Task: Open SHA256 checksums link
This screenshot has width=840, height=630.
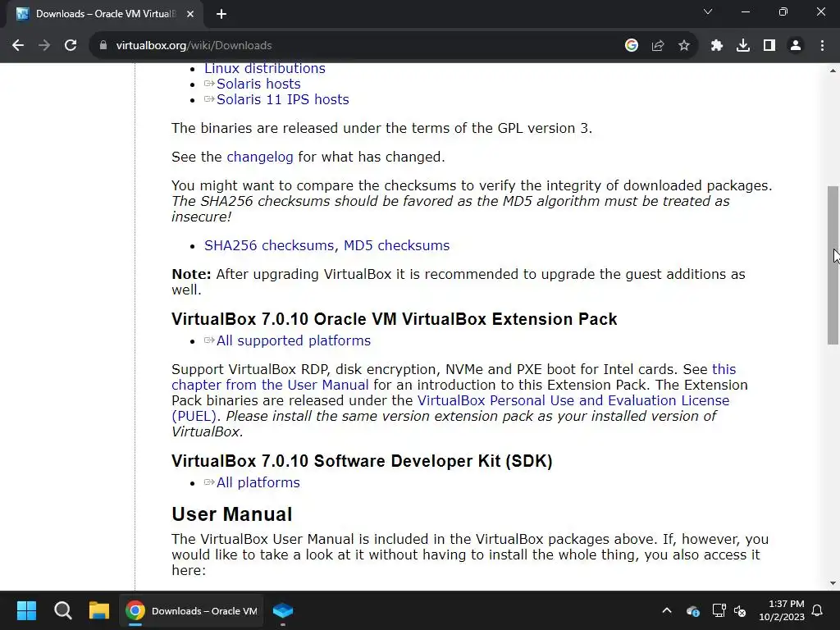Action: point(271,245)
